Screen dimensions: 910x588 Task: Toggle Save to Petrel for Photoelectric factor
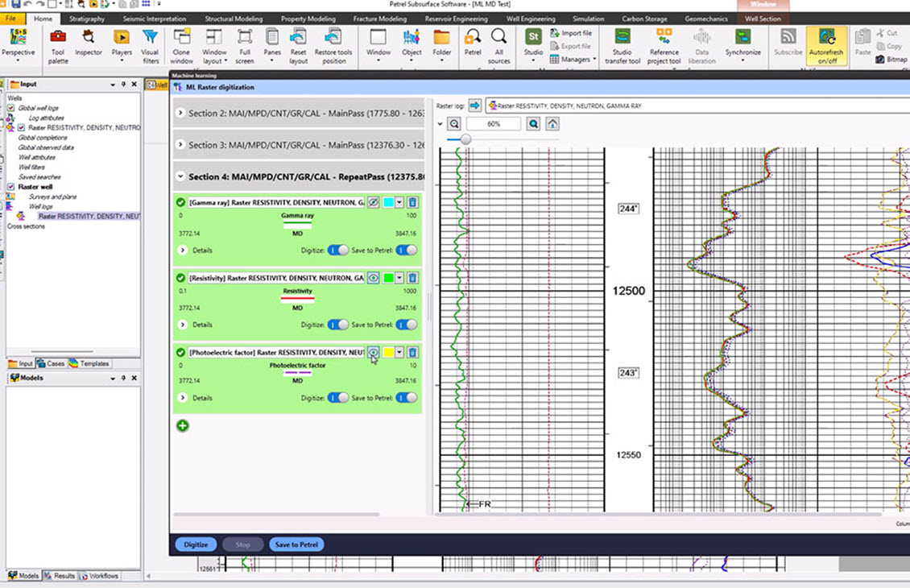coord(407,398)
